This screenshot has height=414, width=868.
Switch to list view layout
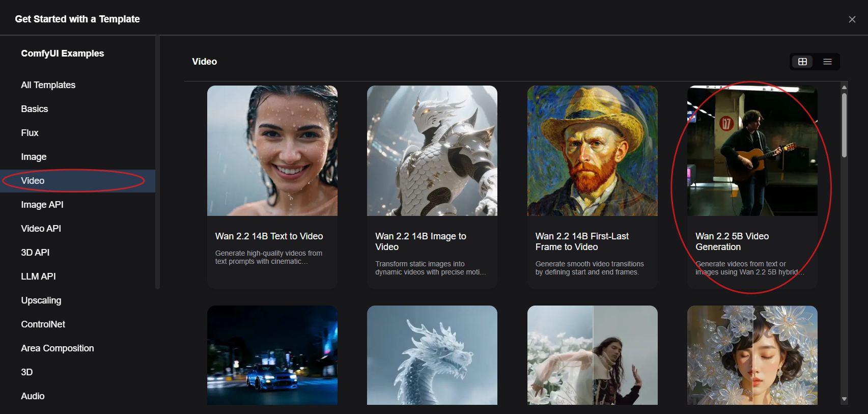(827, 62)
